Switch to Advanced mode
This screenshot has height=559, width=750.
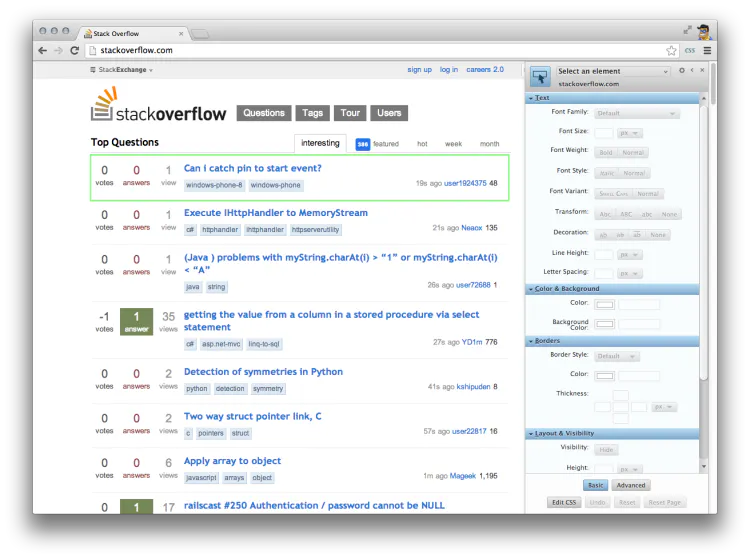click(630, 485)
